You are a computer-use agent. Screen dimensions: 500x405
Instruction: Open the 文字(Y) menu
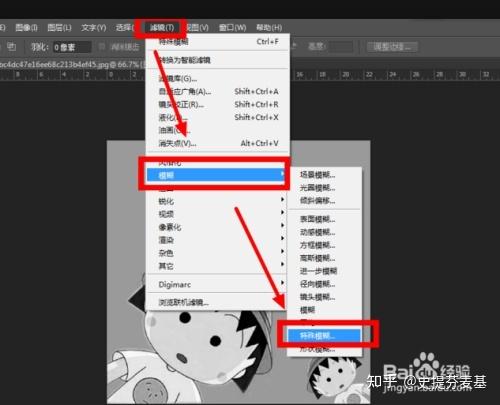pyautogui.click(x=94, y=28)
